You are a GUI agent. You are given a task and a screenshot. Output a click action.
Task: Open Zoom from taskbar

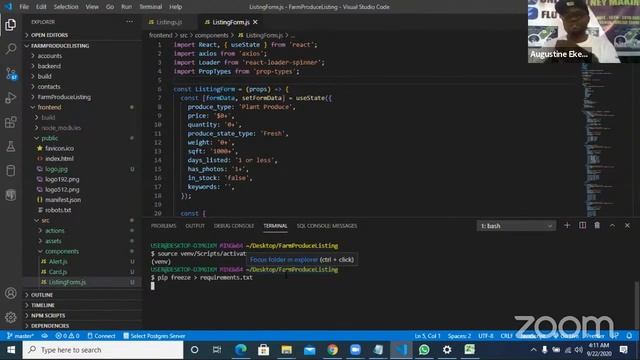coord(356,350)
